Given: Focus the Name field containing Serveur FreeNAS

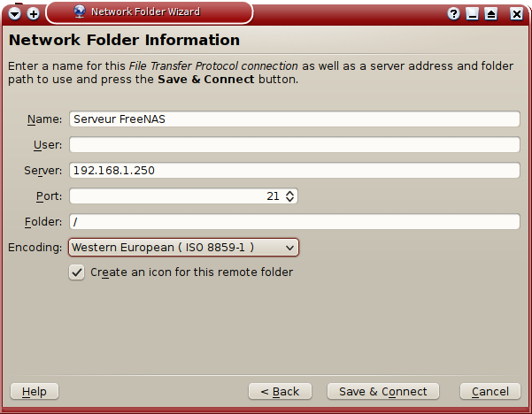Looking at the screenshot, I should (294, 119).
